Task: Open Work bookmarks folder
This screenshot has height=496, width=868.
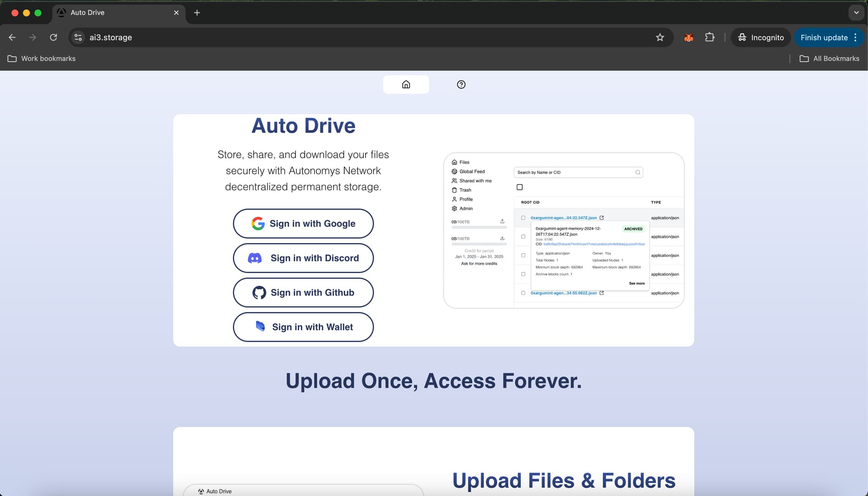Action: pyautogui.click(x=42, y=59)
